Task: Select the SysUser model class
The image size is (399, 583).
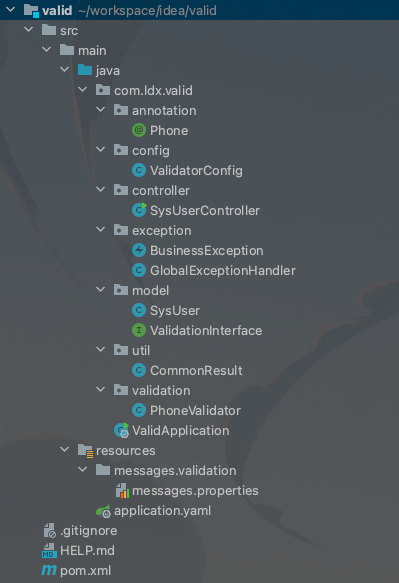Action: tap(175, 310)
